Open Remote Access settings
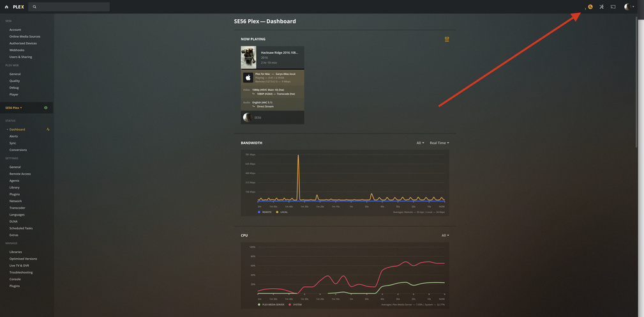 pos(20,173)
